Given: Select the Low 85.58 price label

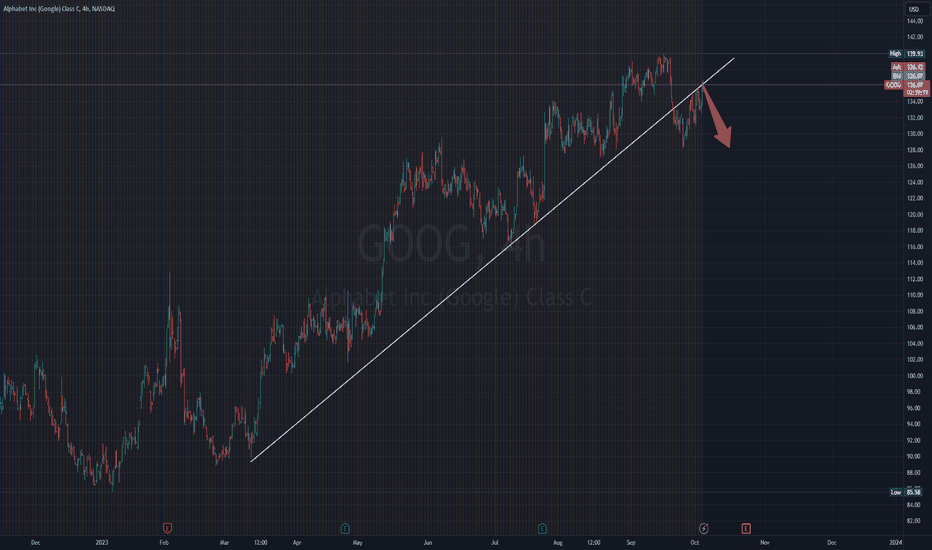Looking at the screenshot, I should (x=906, y=492).
